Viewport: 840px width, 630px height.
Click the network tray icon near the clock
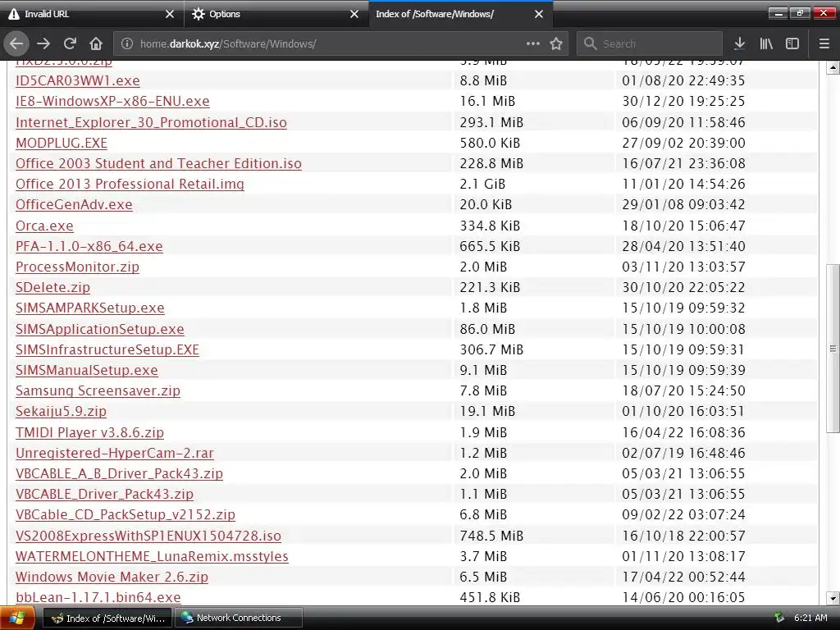click(x=780, y=619)
